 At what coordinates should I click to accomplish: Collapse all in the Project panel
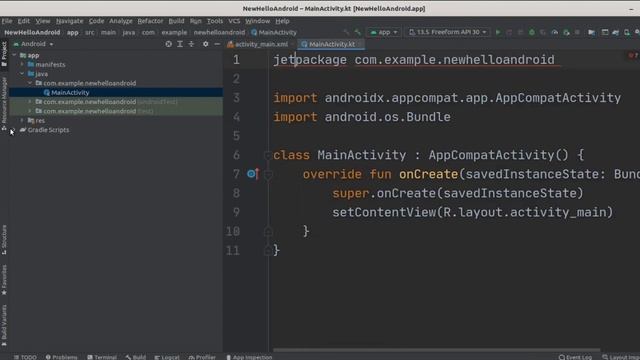(x=191, y=44)
